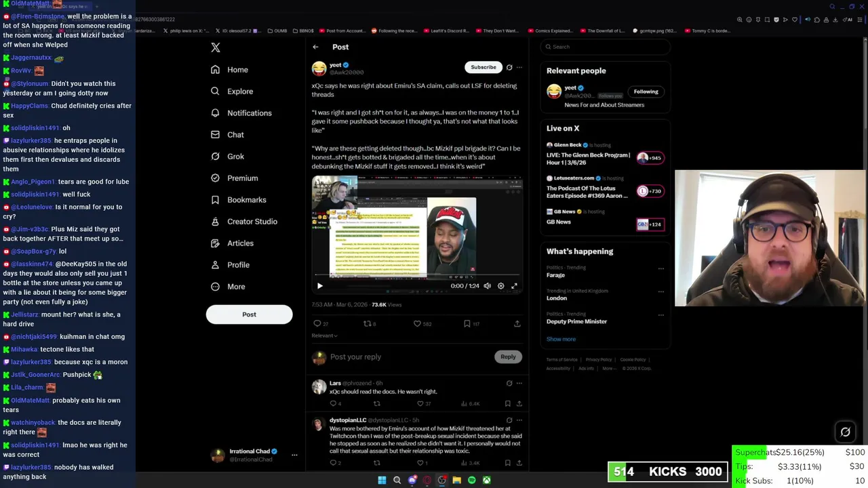Image resolution: width=868 pixels, height=488 pixels.
Task: Share the main post
Action: 517,324
